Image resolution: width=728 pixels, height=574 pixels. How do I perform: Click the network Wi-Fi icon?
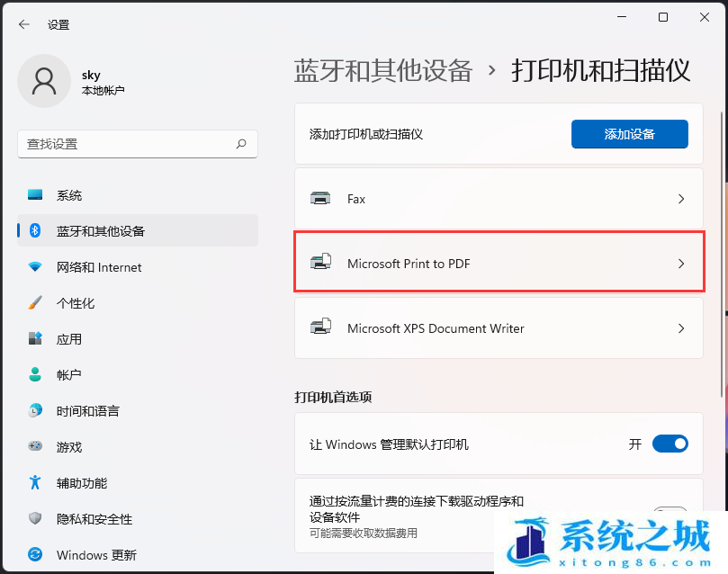click(35, 267)
